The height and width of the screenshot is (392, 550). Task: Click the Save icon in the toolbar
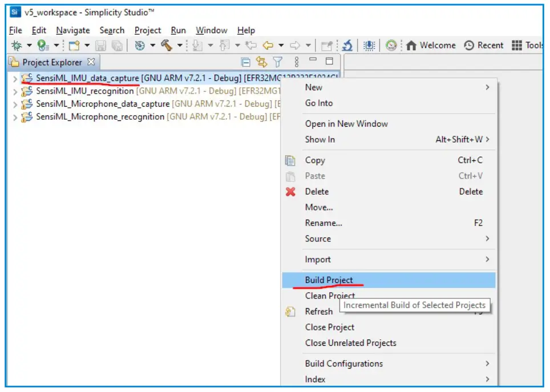point(102,46)
